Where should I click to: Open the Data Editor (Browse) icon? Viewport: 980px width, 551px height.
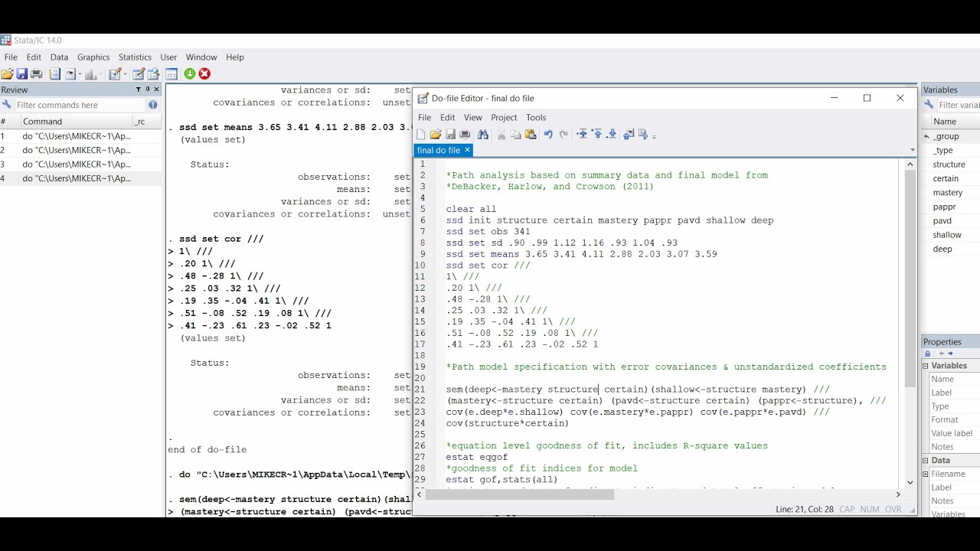153,73
